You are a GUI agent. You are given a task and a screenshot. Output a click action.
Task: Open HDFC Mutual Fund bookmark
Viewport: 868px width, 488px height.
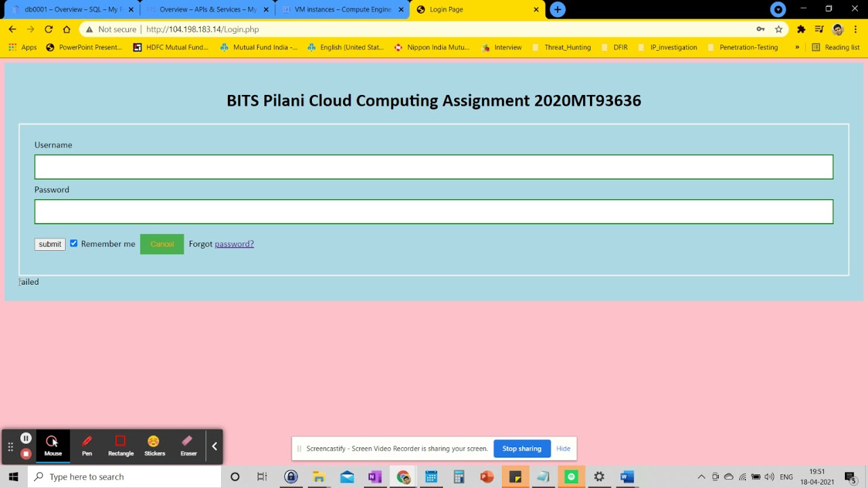(x=171, y=47)
